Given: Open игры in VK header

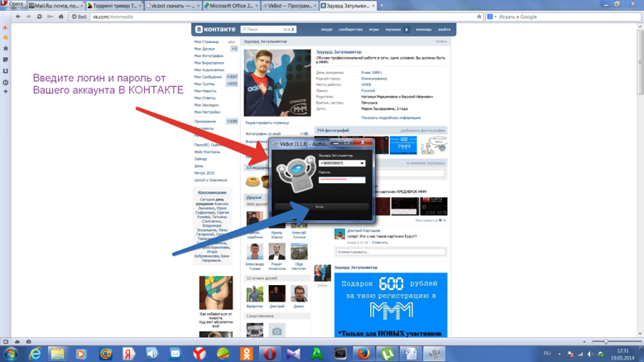Looking at the screenshot, I should click(374, 30).
